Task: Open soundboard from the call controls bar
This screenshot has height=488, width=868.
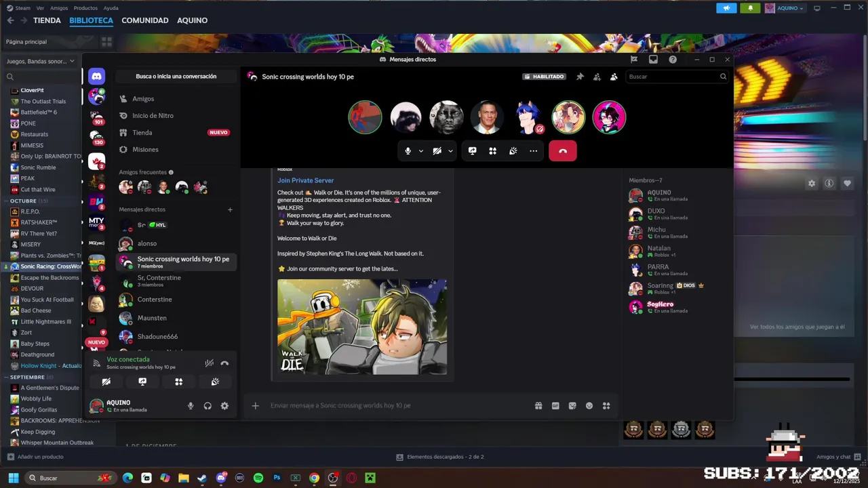Action: click(513, 151)
